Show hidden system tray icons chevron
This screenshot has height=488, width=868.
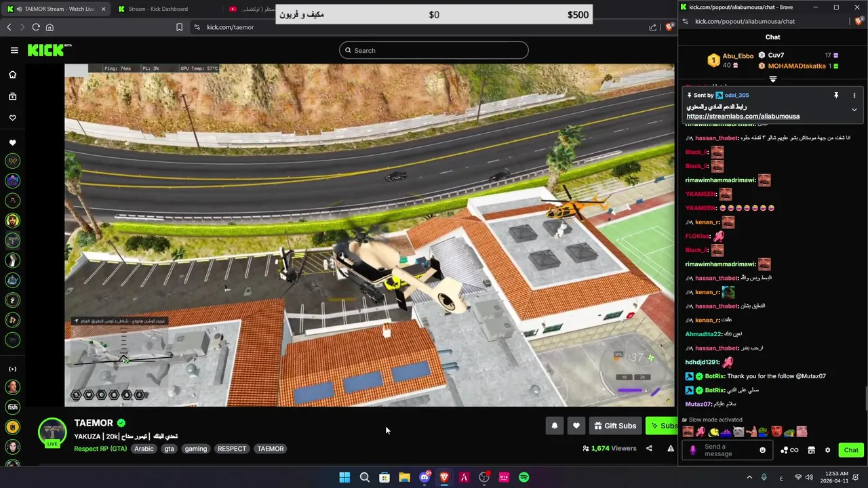pos(749,477)
